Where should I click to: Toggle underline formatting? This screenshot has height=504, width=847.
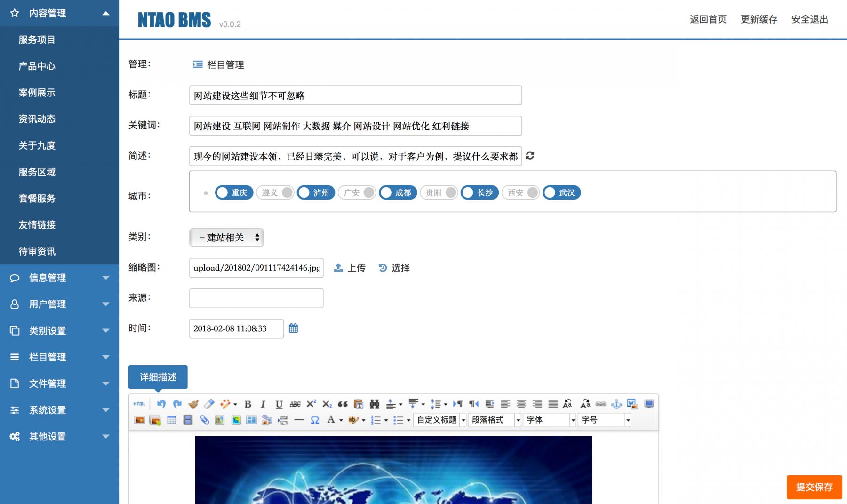[x=279, y=404]
